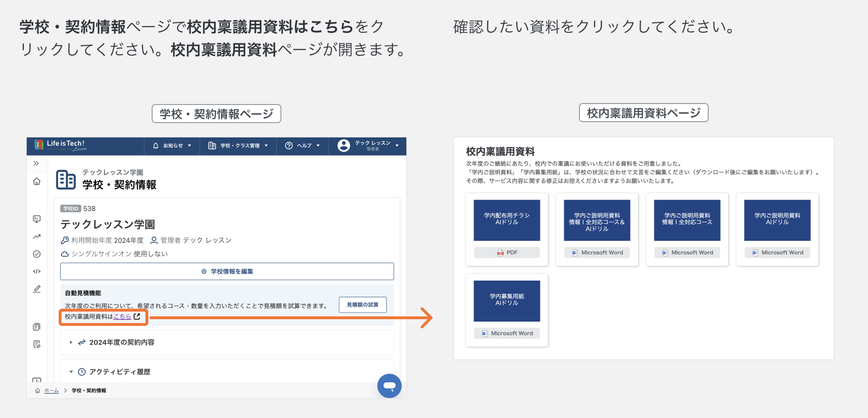Click the person icon beside 管理者
The height and width of the screenshot is (418, 868).
point(154,240)
